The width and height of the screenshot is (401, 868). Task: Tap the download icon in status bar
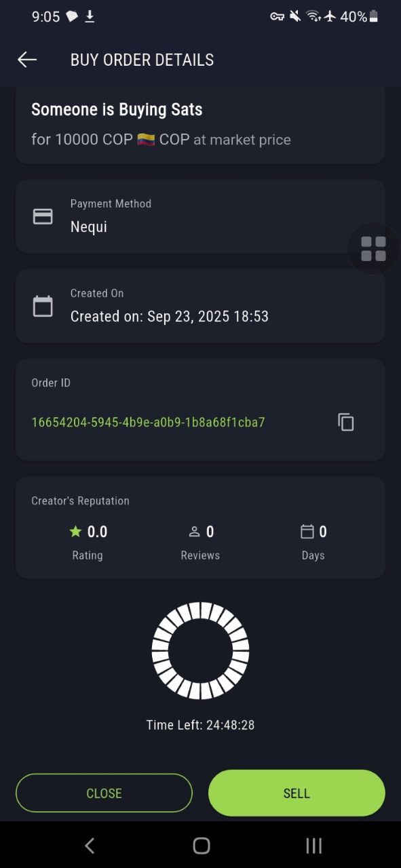tap(90, 16)
